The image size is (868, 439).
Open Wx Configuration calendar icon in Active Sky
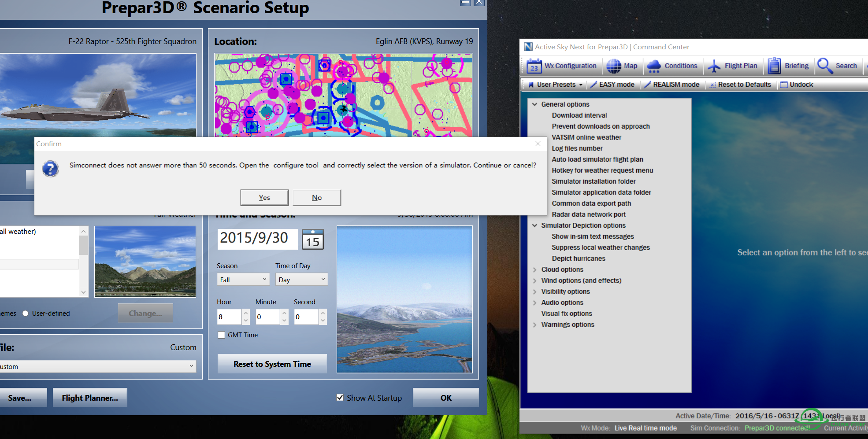[534, 66]
